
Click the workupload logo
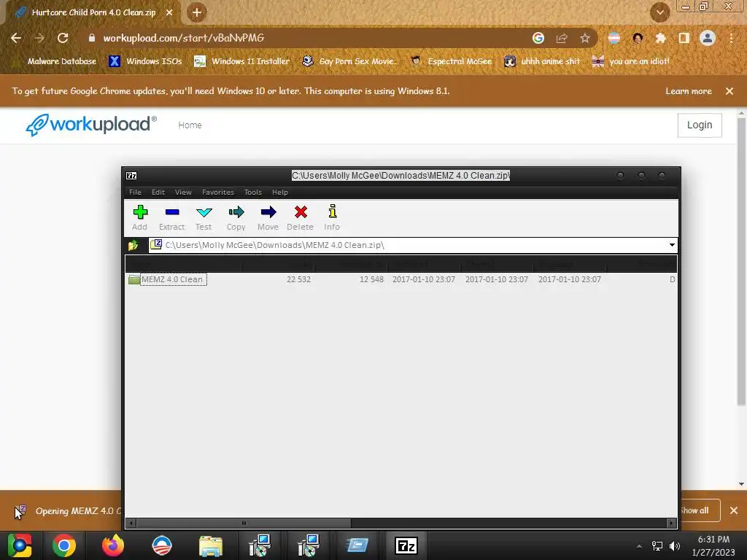91,125
